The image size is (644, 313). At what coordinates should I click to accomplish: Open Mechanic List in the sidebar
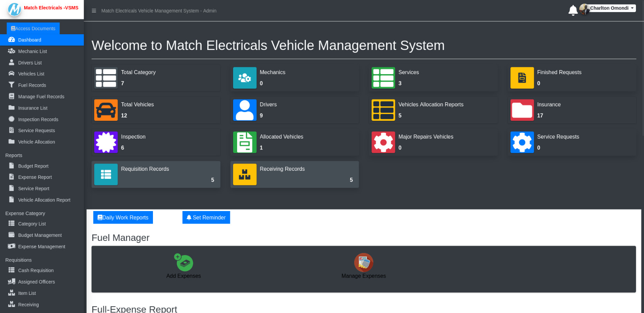(x=42, y=51)
